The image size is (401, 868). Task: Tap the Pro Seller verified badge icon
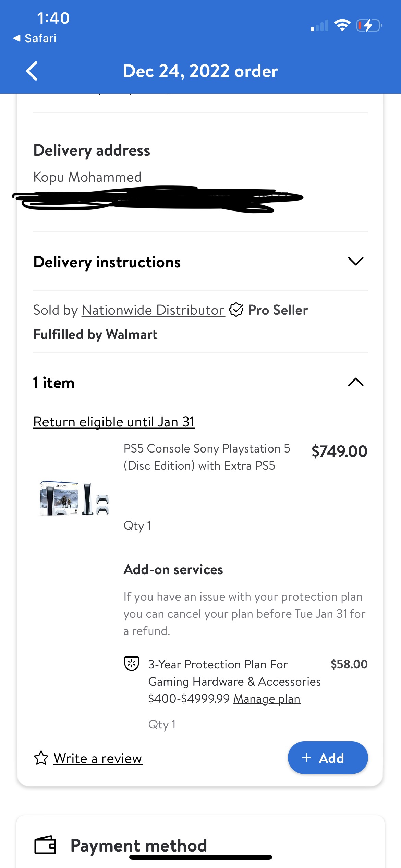tap(236, 310)
